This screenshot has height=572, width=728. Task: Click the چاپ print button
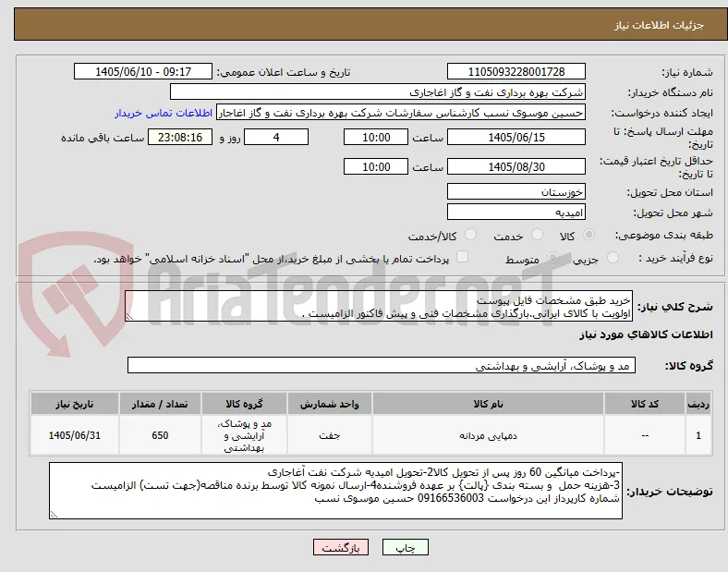pyautogui.click(x=406, y=548)
